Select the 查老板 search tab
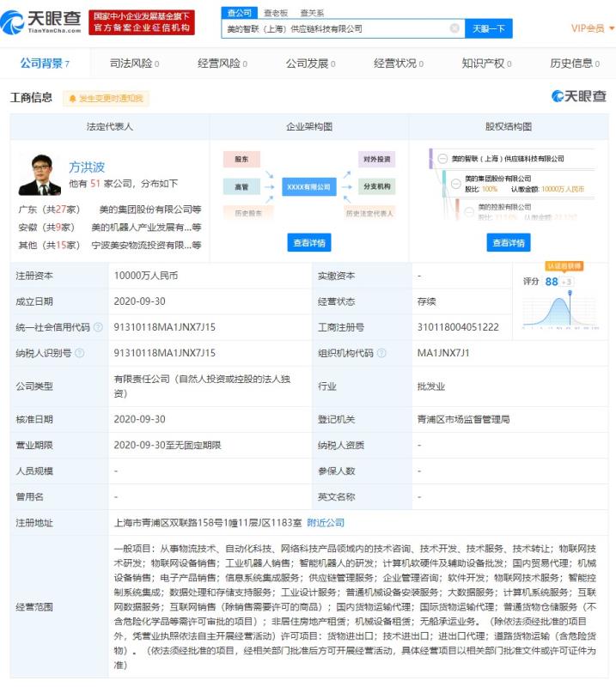The height and width of the screenshot is (687, 616). (x=276, y=13)
